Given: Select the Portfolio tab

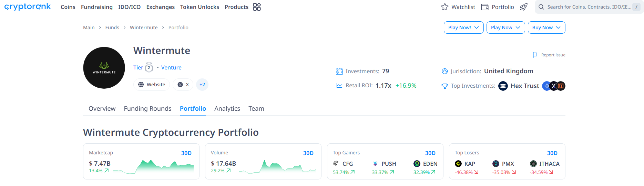Looking at the screenshot, I should [193, 109].
